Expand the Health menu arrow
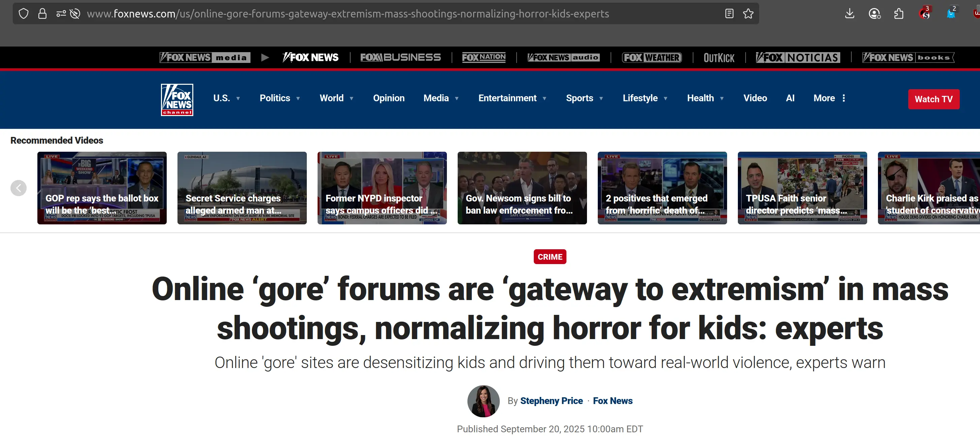 pyautogui.click(x=722, y=99)
